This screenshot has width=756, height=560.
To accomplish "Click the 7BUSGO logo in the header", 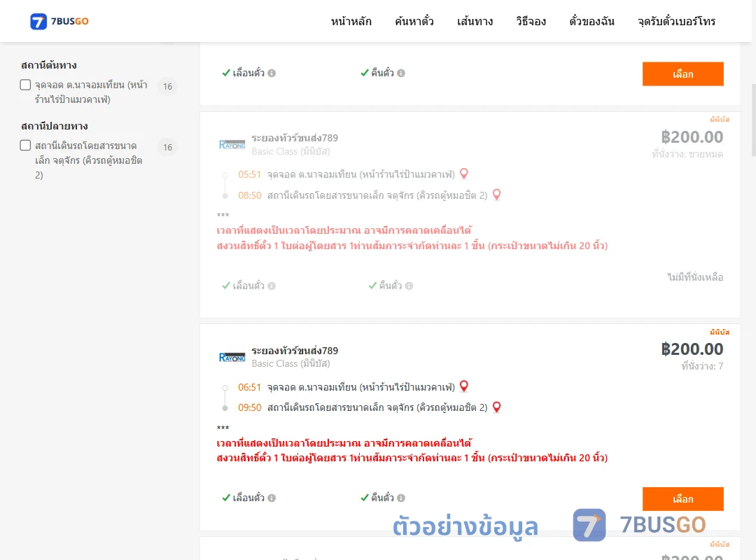I will click(x=59, y=21).
